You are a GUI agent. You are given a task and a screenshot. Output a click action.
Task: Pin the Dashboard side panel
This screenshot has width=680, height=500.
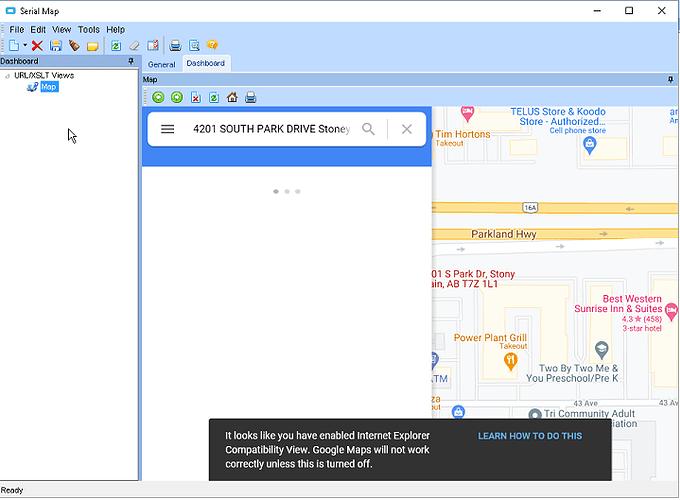point(131,61)
